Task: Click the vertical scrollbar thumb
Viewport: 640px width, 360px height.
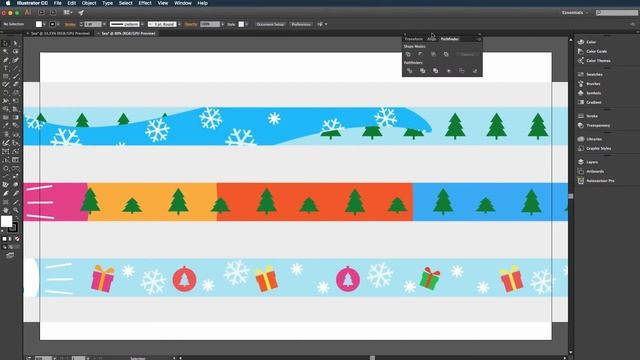Action: click(x=571, y=196)
